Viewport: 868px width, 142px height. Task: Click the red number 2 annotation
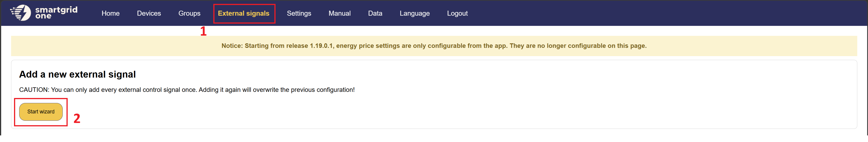77,119
